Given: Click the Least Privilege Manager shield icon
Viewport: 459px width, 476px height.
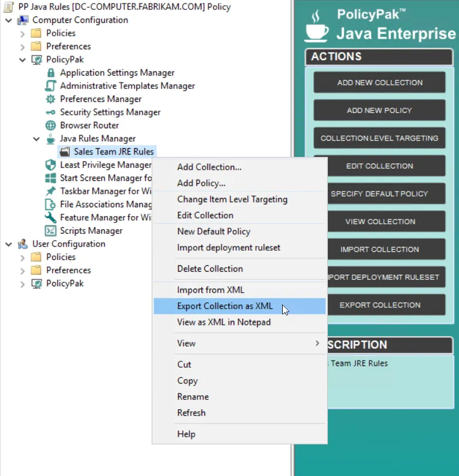Looking at the screenshot, I should (50, 165).
